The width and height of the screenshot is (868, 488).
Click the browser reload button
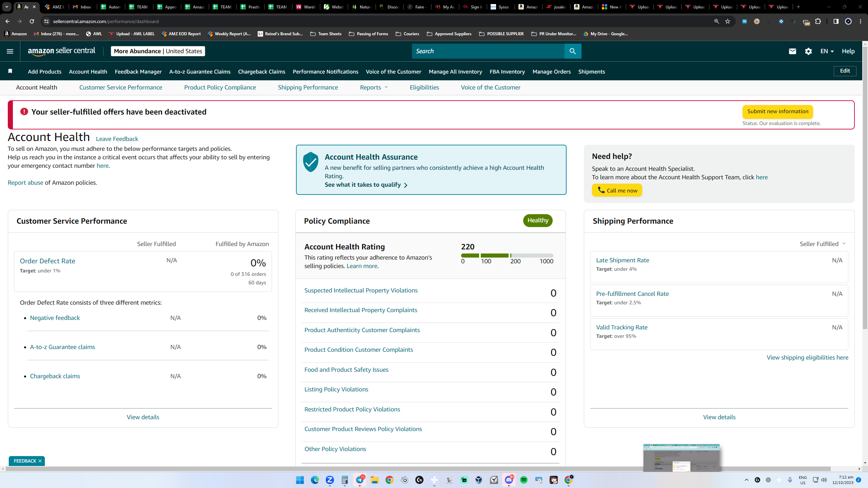32,21
